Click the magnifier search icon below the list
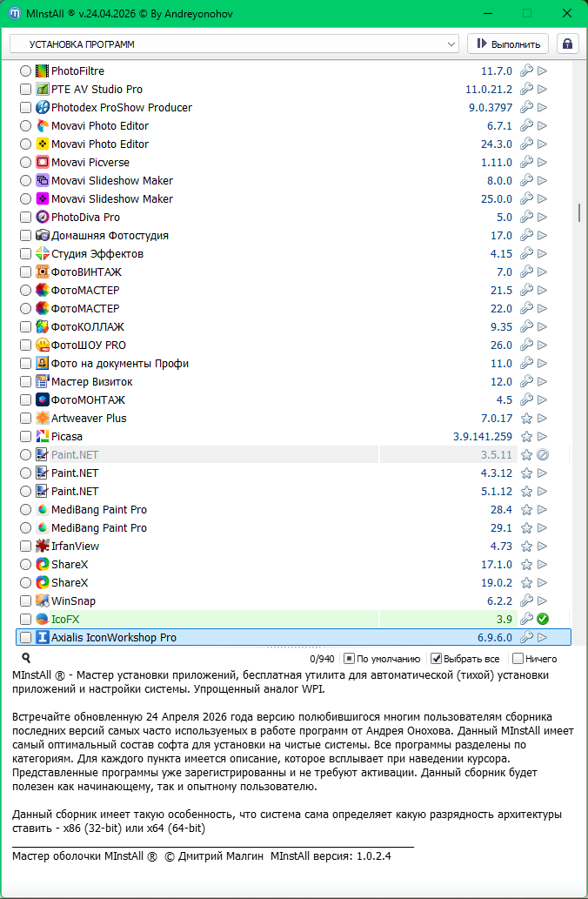Image resolution: width=588 pixels, height=899 pixels. click(x=26, y=659)
